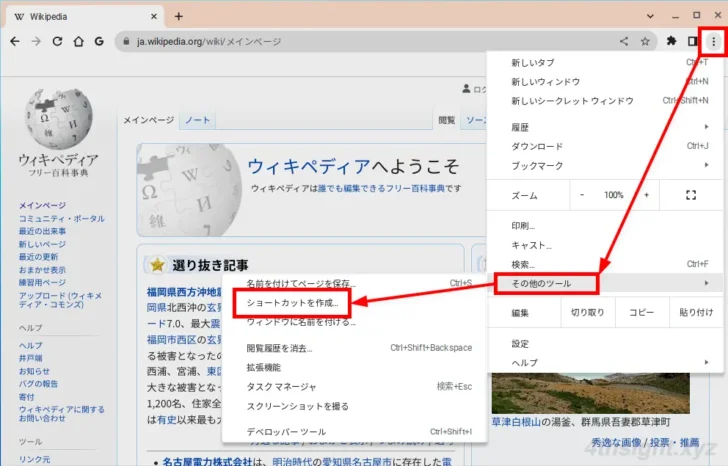
Task: Choose 印刷... from the menu
Action: (605, 226)
